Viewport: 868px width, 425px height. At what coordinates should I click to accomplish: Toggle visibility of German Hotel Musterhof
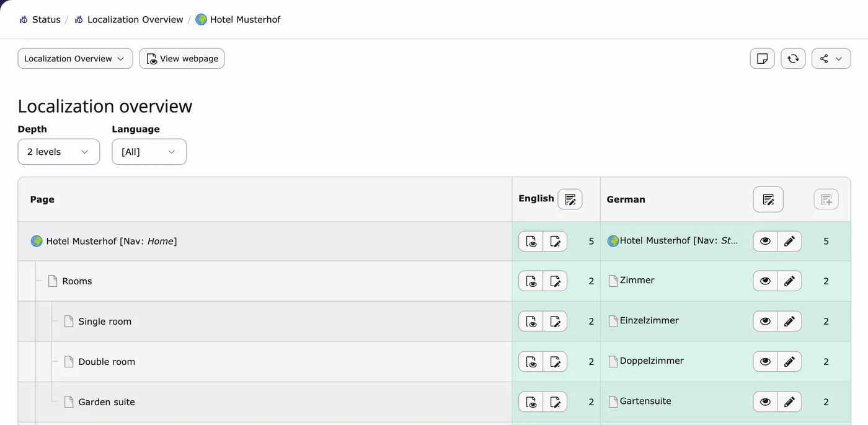coord(765,241)
